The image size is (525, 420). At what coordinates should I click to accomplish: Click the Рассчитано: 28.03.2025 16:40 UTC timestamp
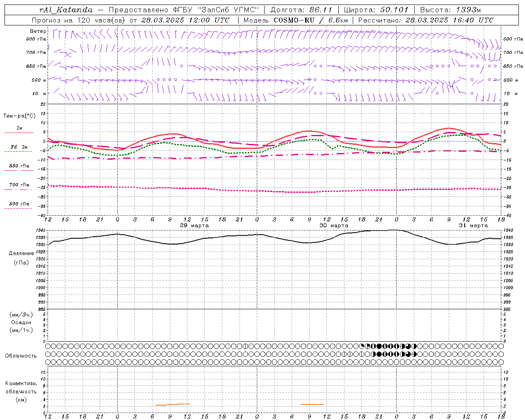click(426, 20)
